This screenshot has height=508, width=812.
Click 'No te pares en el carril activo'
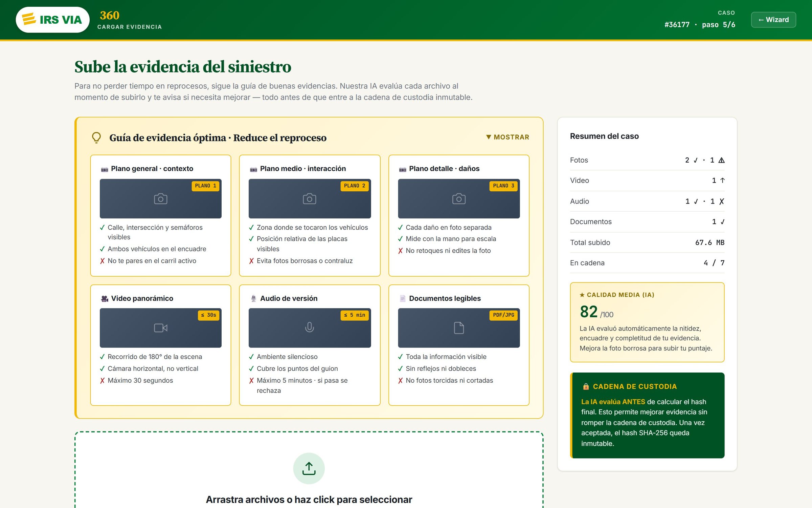point(152,261)
